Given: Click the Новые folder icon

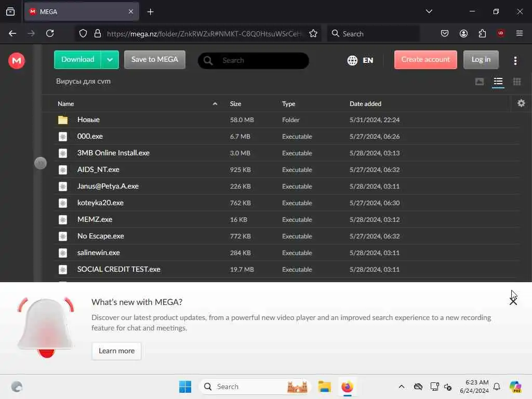Looking at the screenshot, I should point(63,120).
